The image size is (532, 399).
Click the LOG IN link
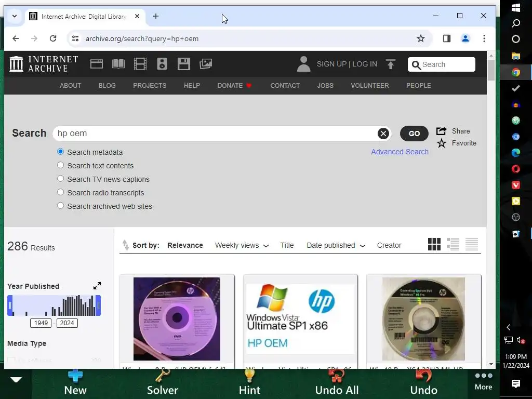365,64
